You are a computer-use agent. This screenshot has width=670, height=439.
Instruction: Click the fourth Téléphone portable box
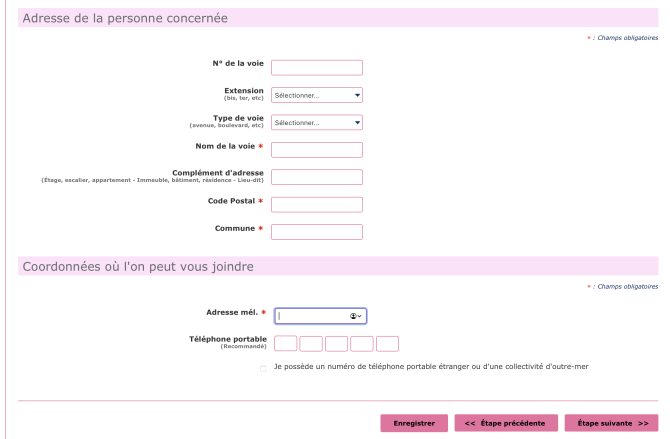[x=362, y=344]
